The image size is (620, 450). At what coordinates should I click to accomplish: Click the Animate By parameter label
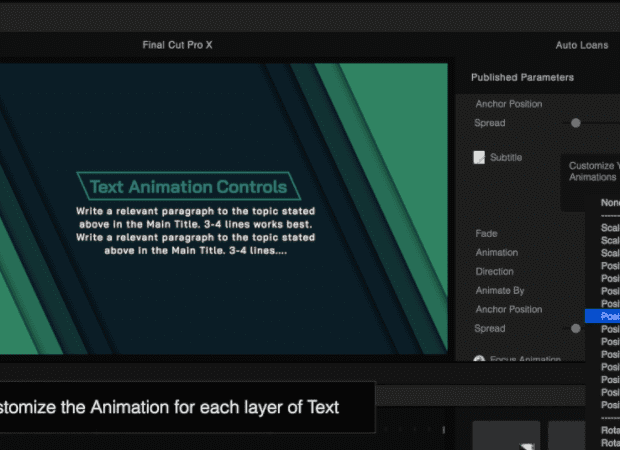click(x=500, y=290)
